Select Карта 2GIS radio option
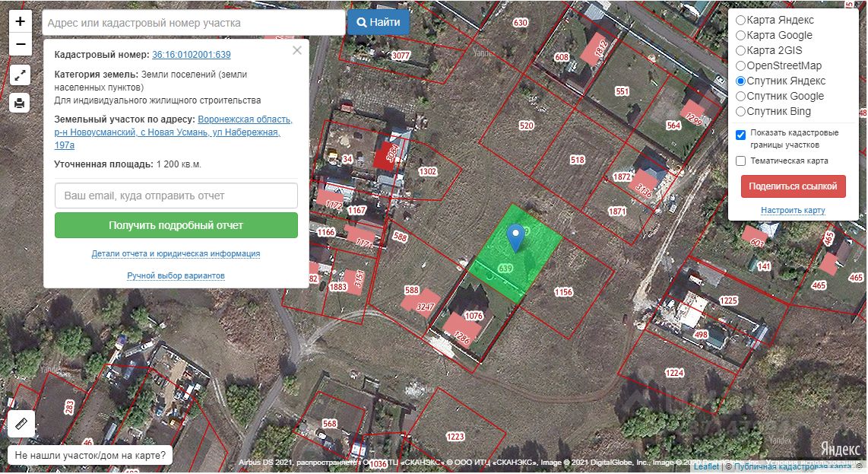Viewport: 868px width, 474px height. [740, 50]
